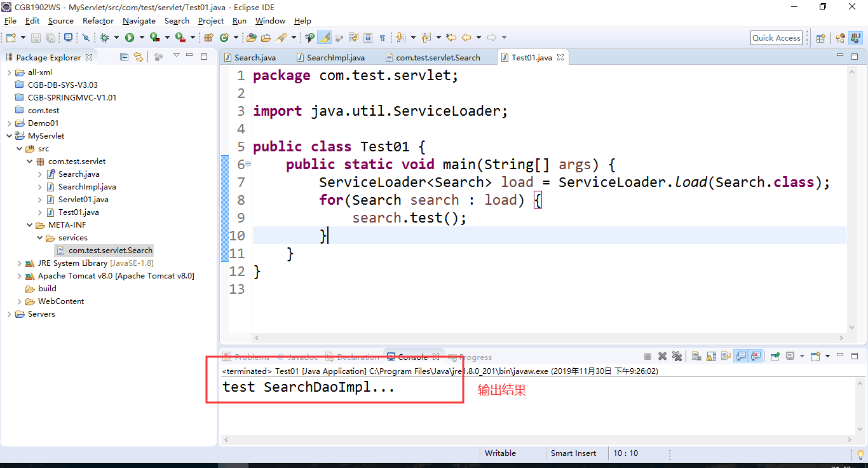Open the Refactor menu
The width and height of the screenshot is (868, 468).
coord(98,20)
